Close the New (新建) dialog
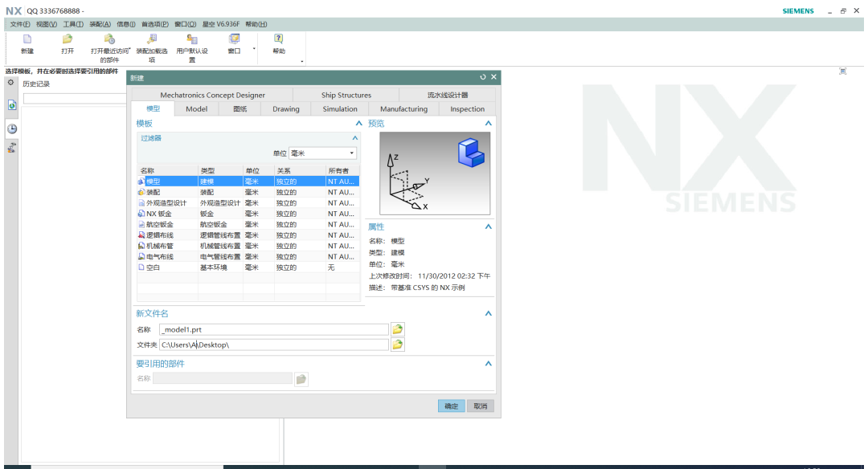Viewport: 868px width, 469px height. 493,77
